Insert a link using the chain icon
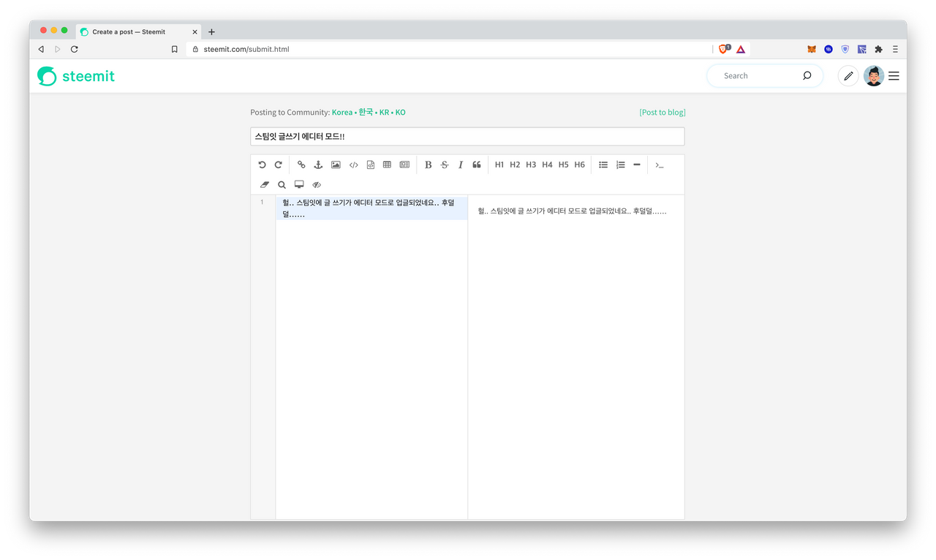This screenshot has width=936, height=560. [301, 165]
